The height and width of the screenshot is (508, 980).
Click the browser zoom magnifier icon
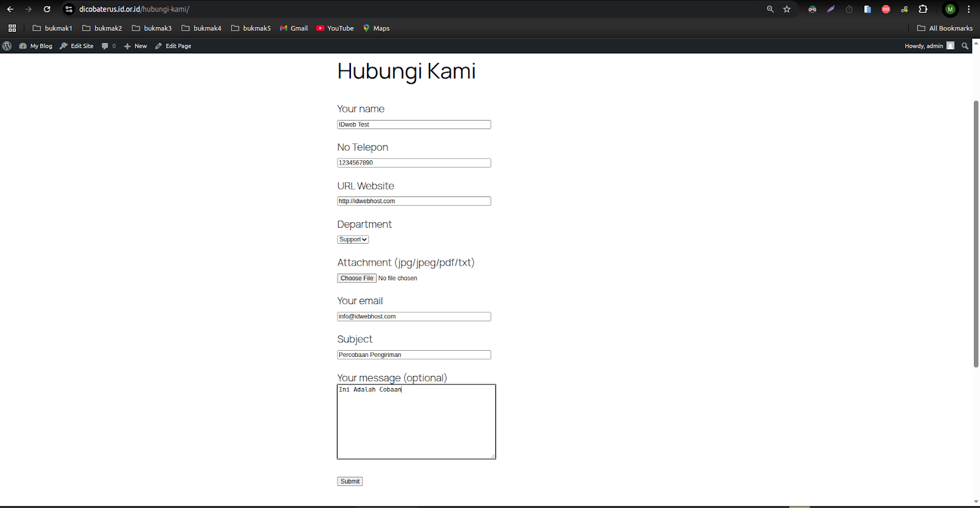[771, 9]
